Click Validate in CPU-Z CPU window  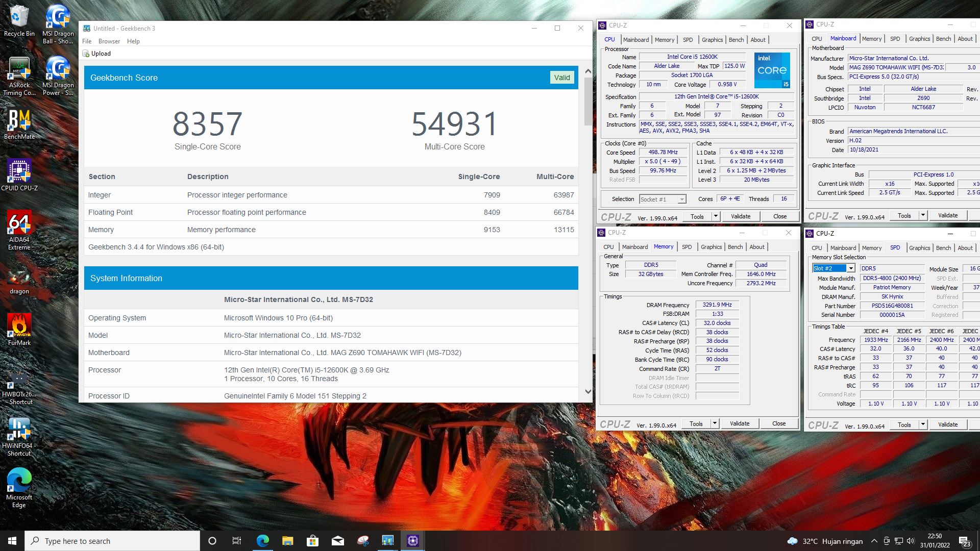click(741, 216)
